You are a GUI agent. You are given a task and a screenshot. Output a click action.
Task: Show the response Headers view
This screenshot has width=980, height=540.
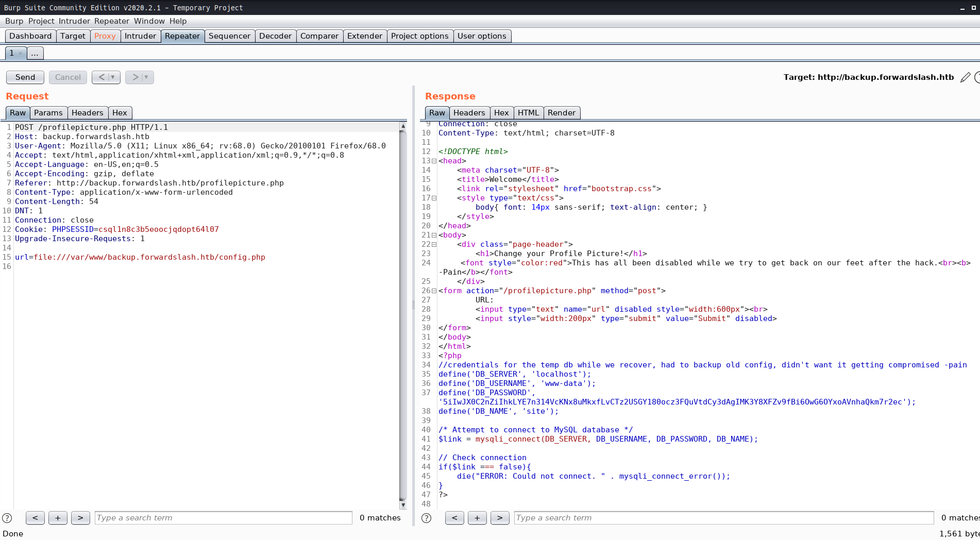[x=469, y=113]
